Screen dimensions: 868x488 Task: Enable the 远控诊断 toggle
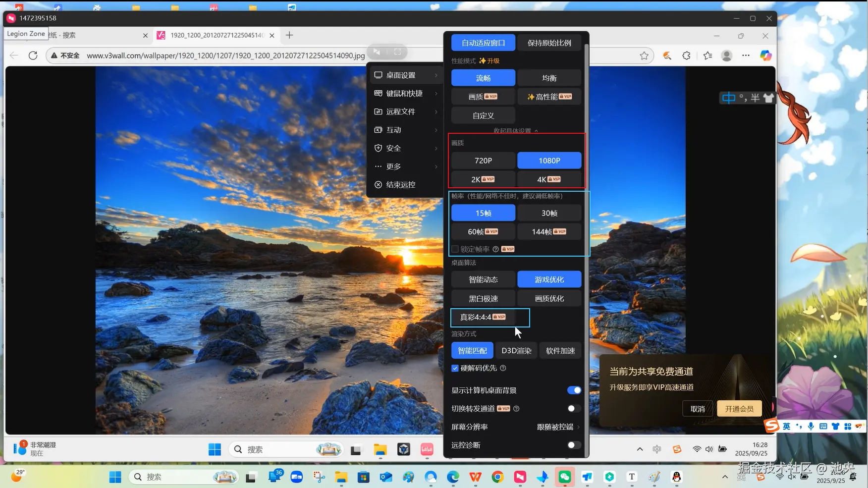574,445
